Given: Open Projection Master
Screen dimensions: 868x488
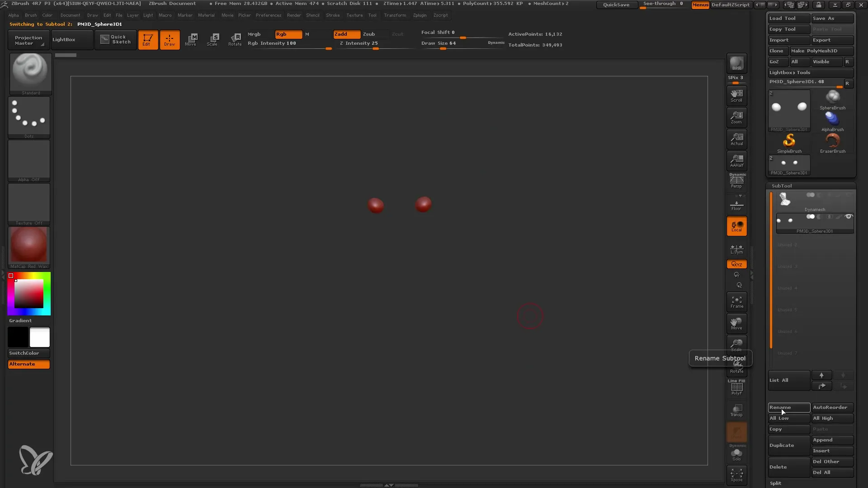Looking at the screenshot, I should point(28,40).
